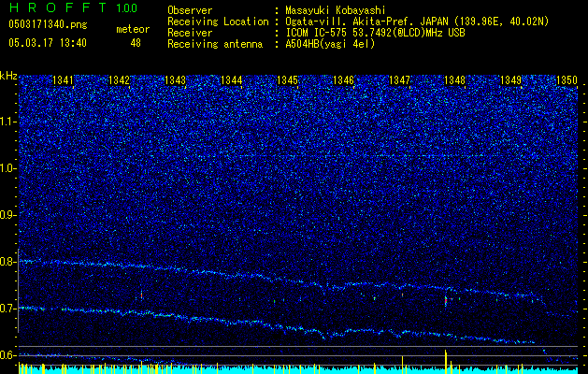Click the 0.8 kHz frequency tick label

8,262
